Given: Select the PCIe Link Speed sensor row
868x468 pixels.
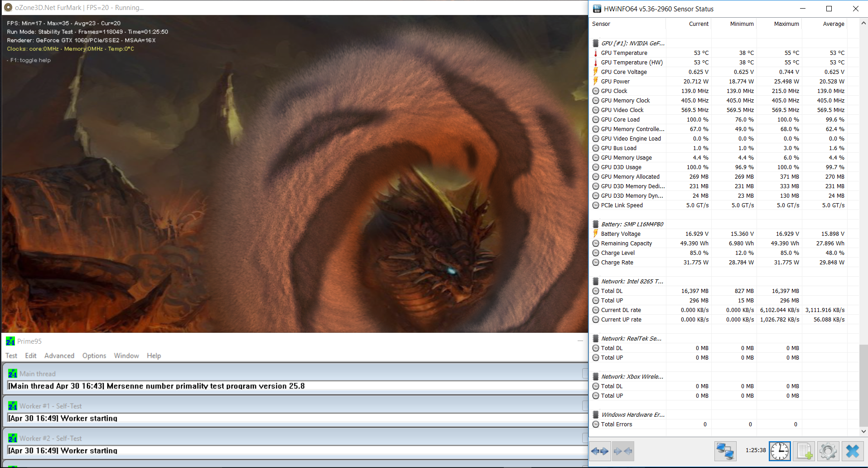Looking at the screenshot, I should point(724,205).
